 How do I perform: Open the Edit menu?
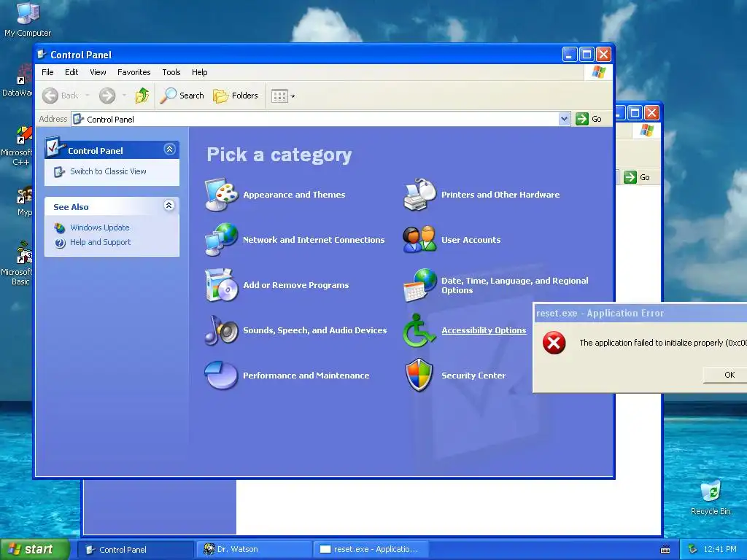coord(71,72)
